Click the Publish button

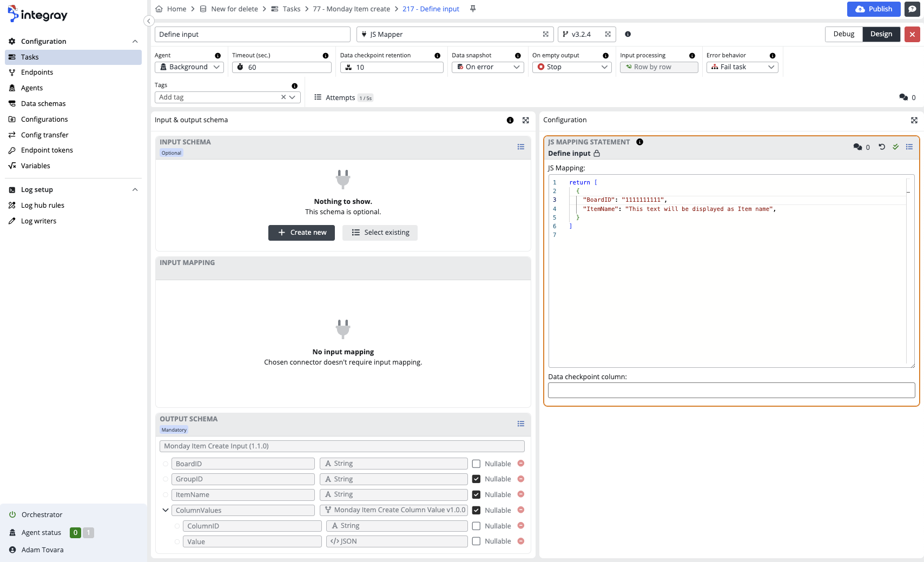[x=873, y=9]
